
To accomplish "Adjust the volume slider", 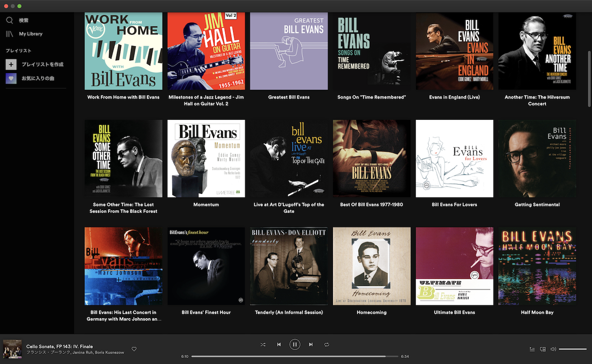I will coord(573,349).
